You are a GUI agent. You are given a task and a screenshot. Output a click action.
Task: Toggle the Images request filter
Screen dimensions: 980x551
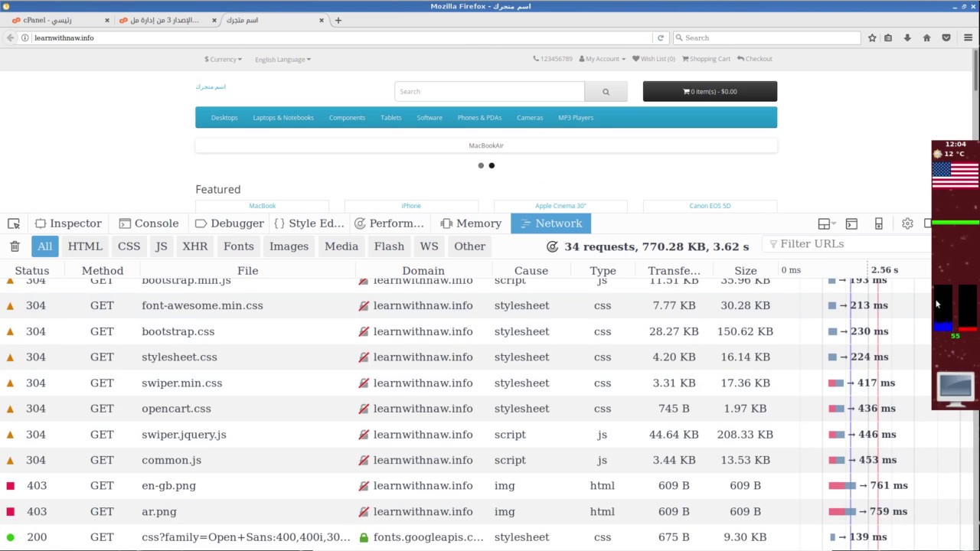[x=289, y=246]
